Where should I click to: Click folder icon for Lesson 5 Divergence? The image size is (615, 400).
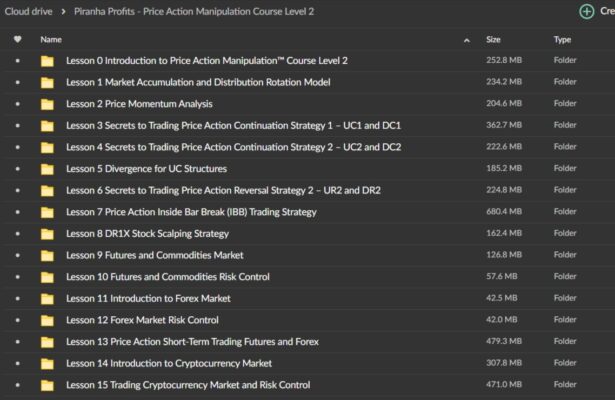click(x=47, y=169)
